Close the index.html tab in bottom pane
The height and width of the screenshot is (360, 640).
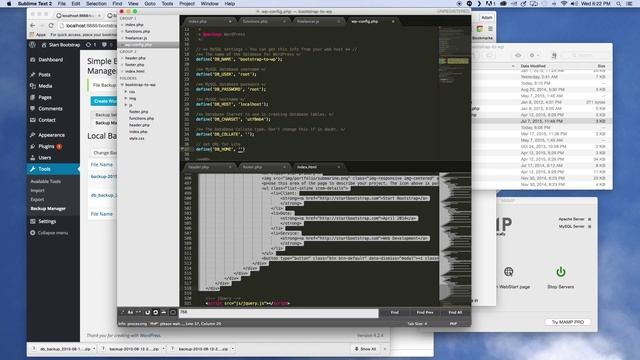click(339, 167)
